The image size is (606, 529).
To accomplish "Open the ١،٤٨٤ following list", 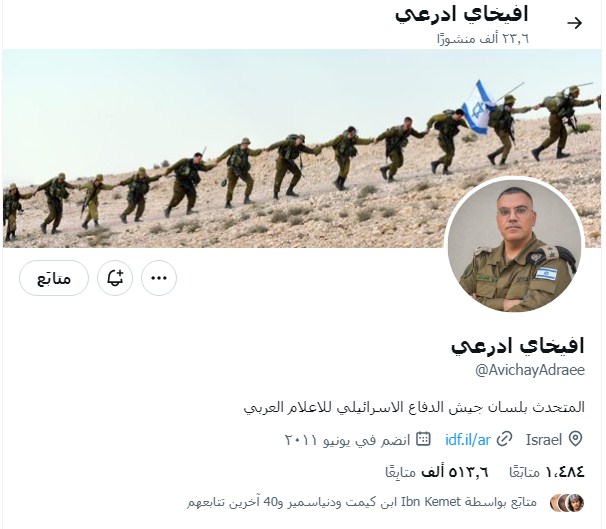I will click(547, 472).
